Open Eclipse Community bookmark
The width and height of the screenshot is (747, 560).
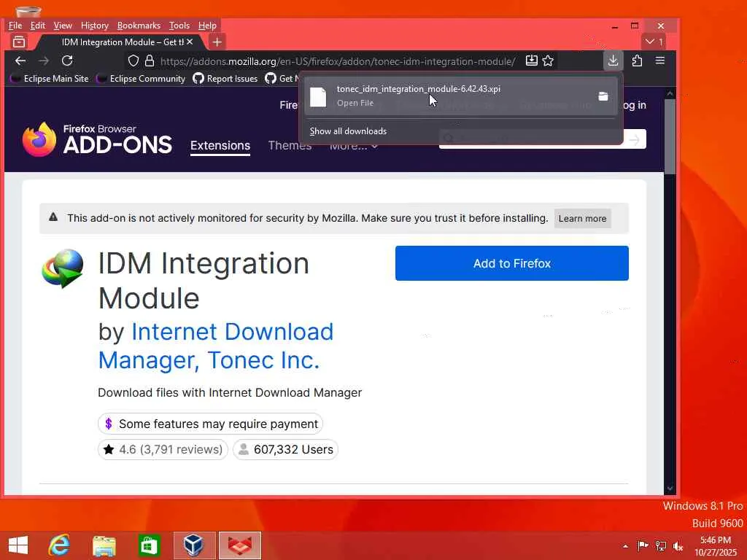tap(141, 79)
